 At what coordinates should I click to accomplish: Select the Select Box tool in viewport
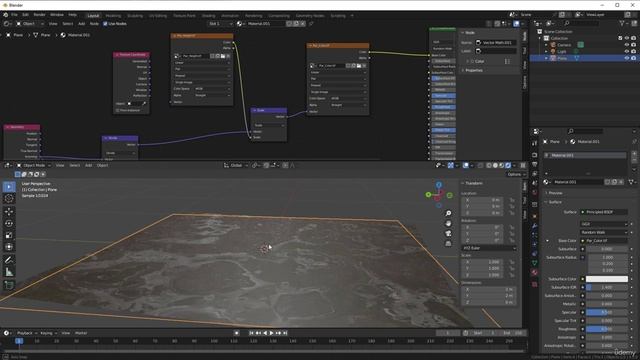tap(9, 187)
